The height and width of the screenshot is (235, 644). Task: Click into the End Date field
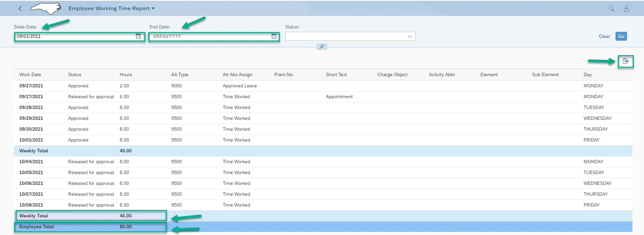point(210,37)
